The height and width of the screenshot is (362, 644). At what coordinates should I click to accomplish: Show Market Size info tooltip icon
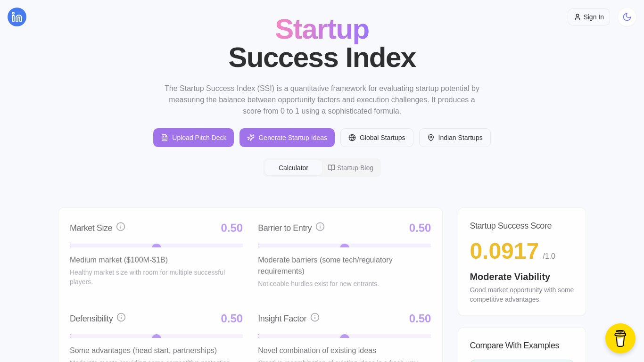tap(121, 227)
